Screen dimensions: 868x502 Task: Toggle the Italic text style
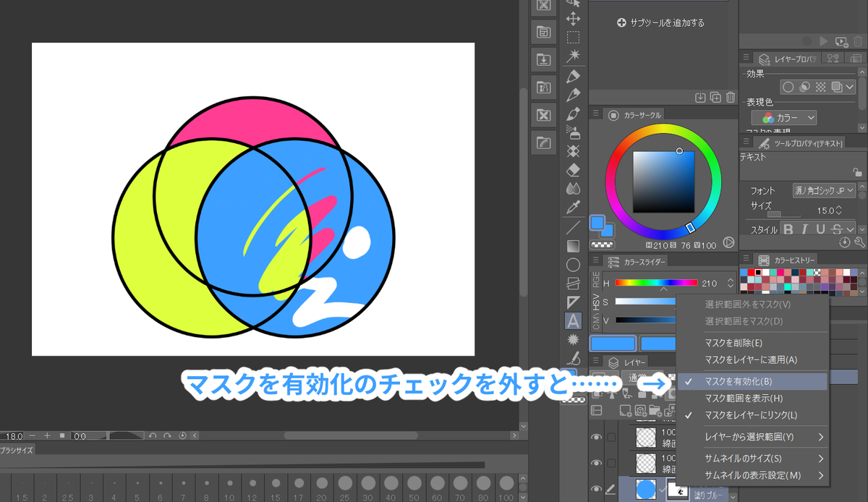pos(805,230)
